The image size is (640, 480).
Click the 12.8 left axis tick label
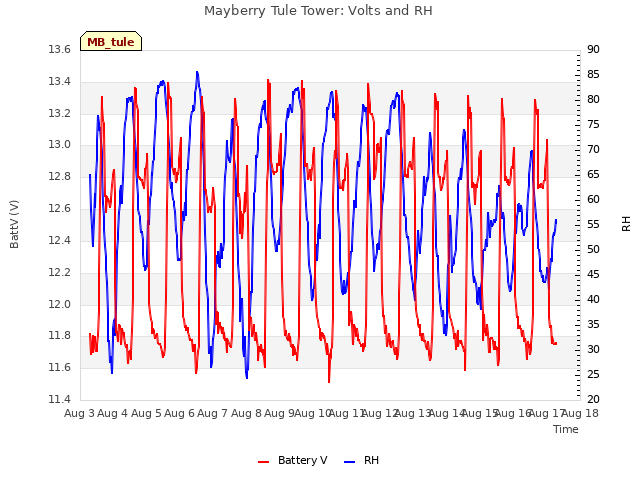(x=60, y=177)
